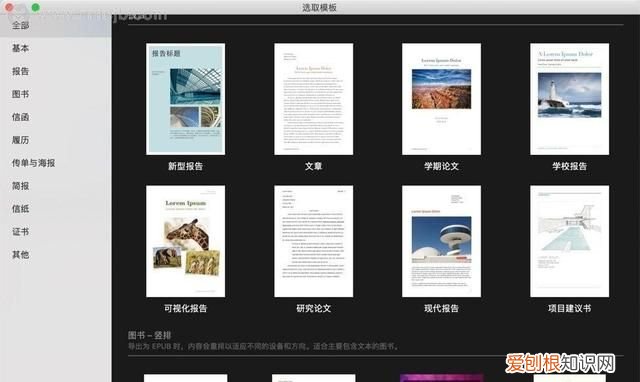Viewport: 640px width, 382px height.
Task: Switch to the 图书 category
Action: [x=20, y=94]
